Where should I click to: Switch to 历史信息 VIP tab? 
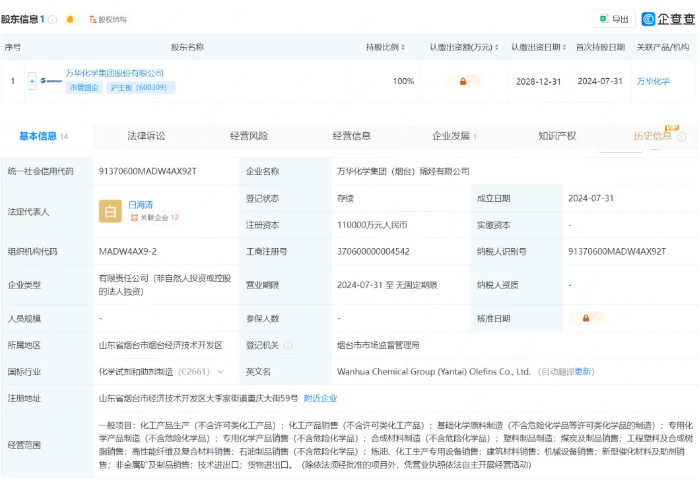[x=653, y=136]
